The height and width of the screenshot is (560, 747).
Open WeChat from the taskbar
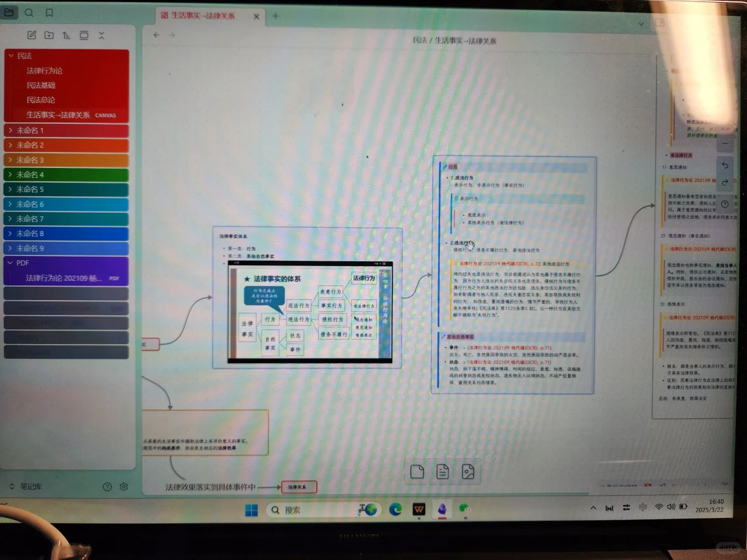465,509
